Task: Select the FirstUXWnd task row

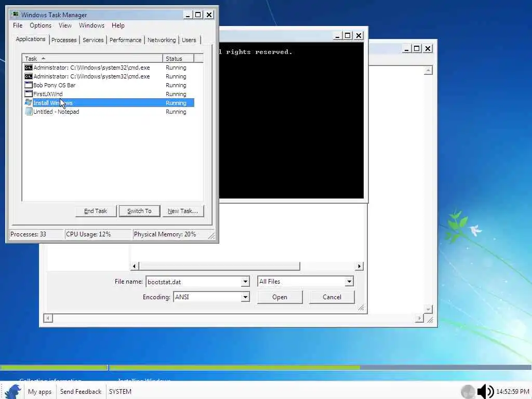Action: point(108,94)
